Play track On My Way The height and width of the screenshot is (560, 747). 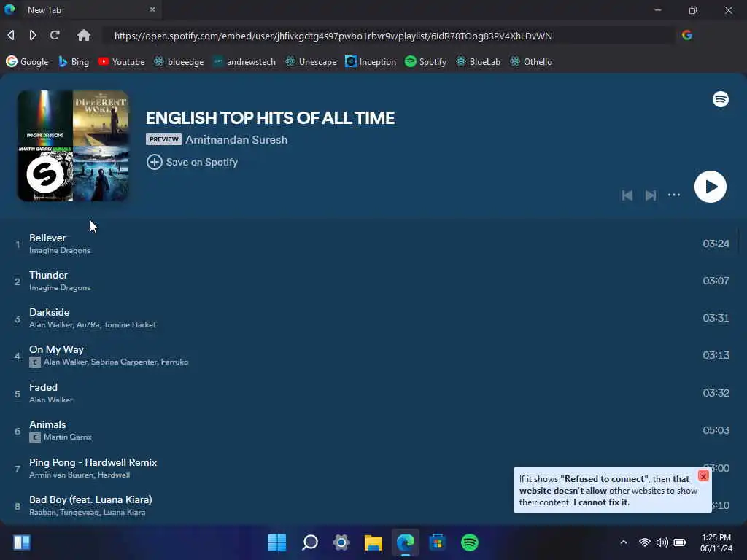pyautogui.click(x=373, y=355)
